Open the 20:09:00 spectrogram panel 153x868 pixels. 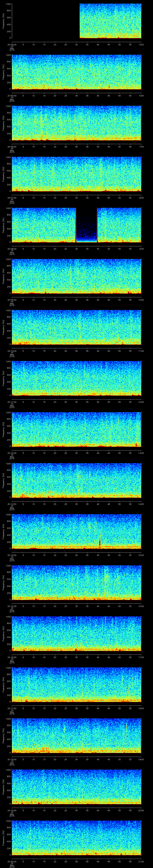click(76, 276)
